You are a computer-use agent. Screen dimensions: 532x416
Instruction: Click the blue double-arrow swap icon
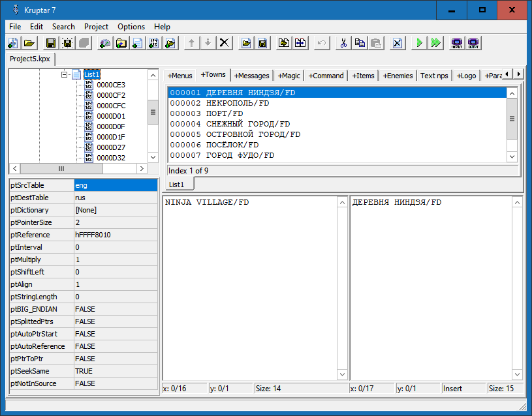(x=300, y=43)
